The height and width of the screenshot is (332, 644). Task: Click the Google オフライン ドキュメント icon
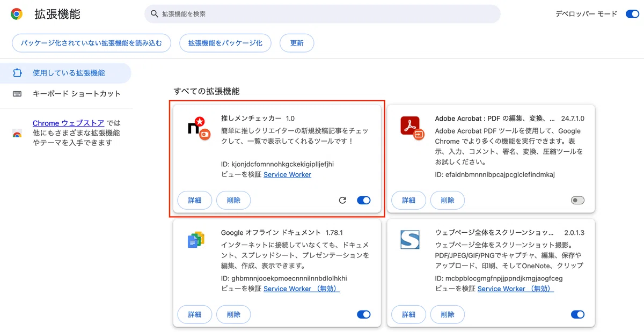pos(196,241)
